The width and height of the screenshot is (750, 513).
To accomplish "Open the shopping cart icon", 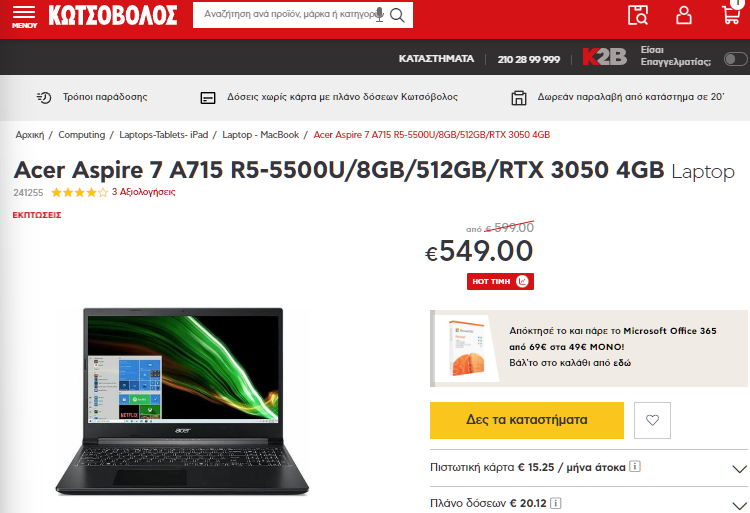I will 732,13.
